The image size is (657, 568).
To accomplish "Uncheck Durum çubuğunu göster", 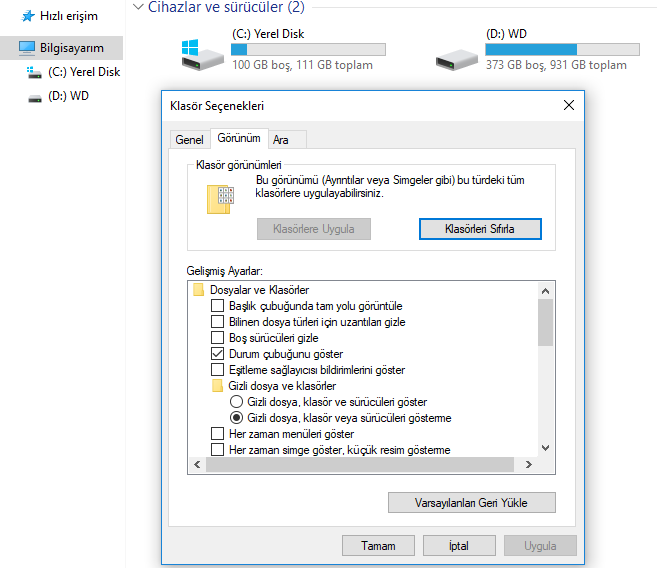I will click(x=217, y=354).
